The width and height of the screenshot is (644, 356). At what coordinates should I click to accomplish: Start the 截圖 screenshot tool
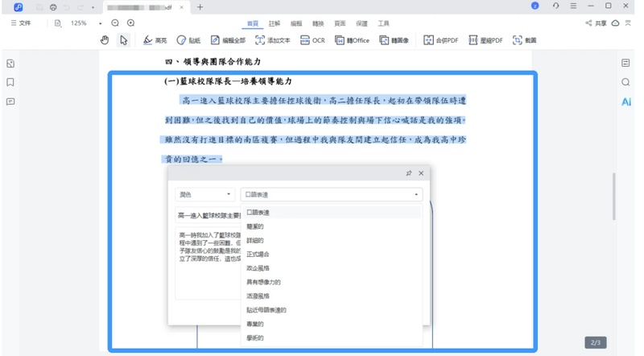[525, 40]
